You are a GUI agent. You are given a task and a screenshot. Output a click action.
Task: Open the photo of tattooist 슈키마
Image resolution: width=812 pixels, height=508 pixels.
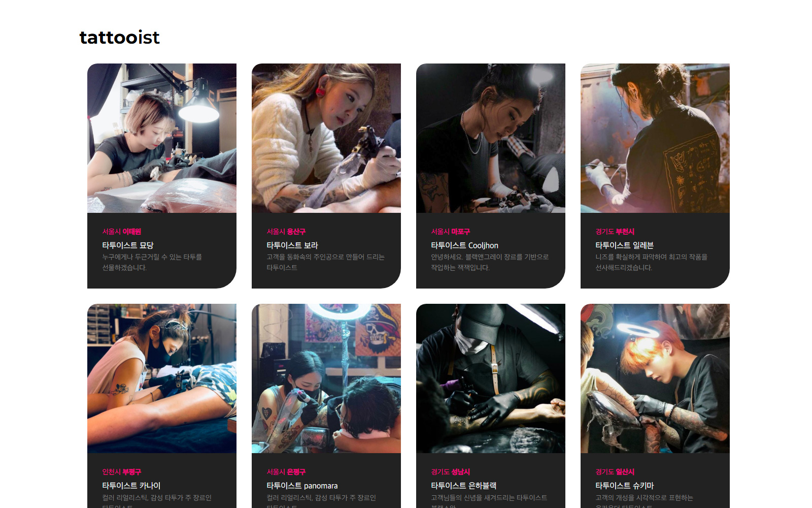(x=655, y=378)
